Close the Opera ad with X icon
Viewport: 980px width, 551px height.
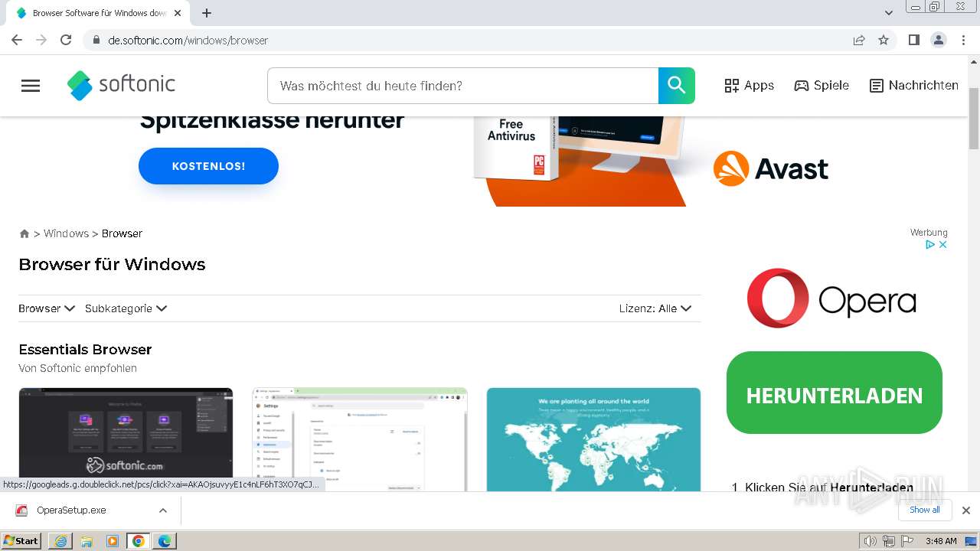943,245
